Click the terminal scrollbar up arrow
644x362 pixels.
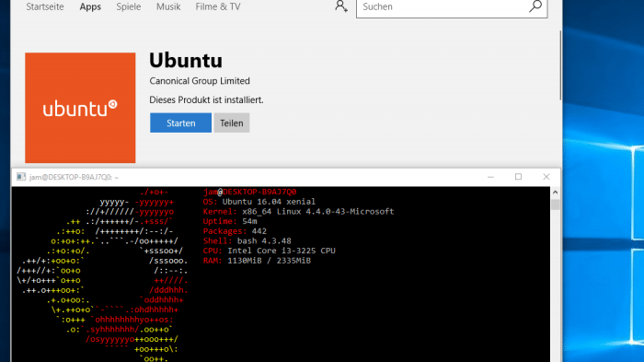click(x=556, y=193)
